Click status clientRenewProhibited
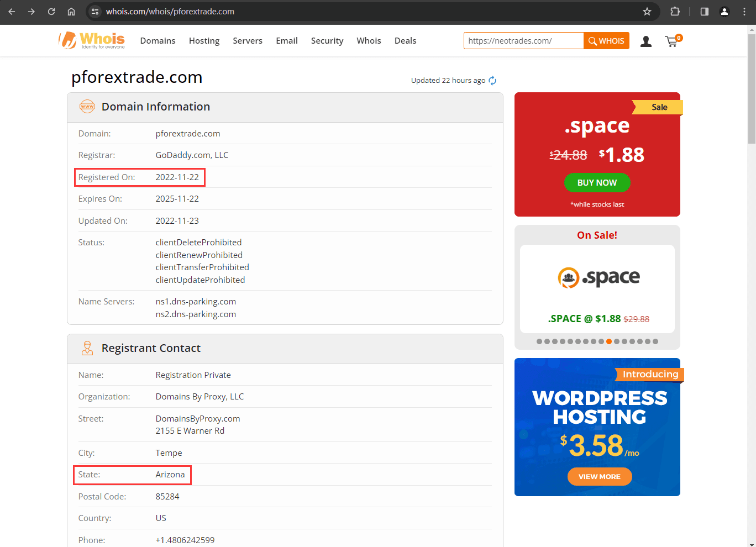This screenshot has width=756, height=547. tap(199, 255)
